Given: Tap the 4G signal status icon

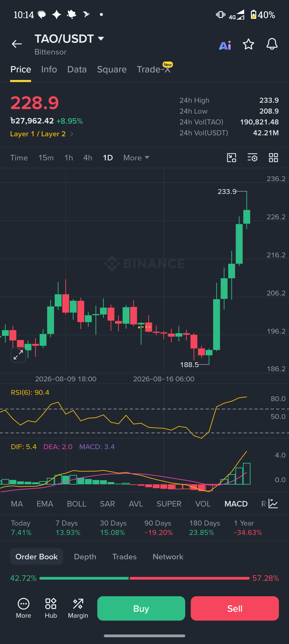Looking at the screenshot, I should click(x=236, y=15).
